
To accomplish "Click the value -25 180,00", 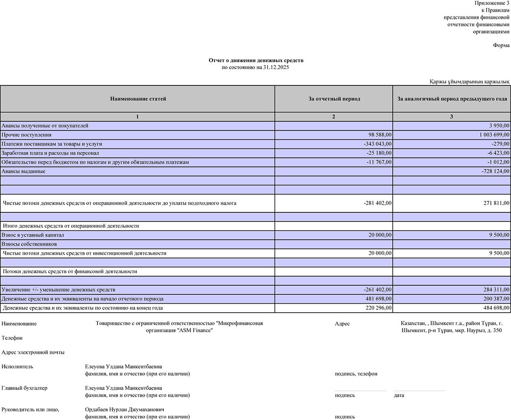I will point(379,153).
